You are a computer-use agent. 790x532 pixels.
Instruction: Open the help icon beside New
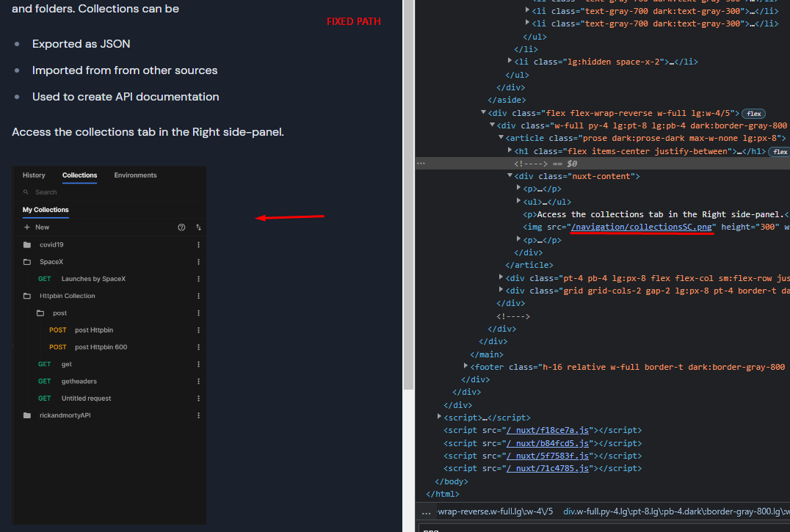point(181,227)
